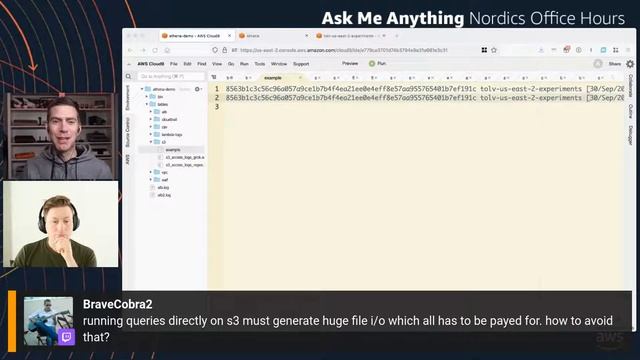Click the browser forward arrow
This screenshot has height=360, width=640.
[x=143, y=50]
